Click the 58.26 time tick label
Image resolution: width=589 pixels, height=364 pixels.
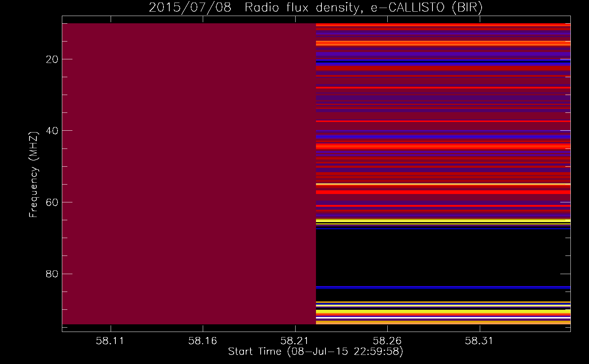(387, 341)
